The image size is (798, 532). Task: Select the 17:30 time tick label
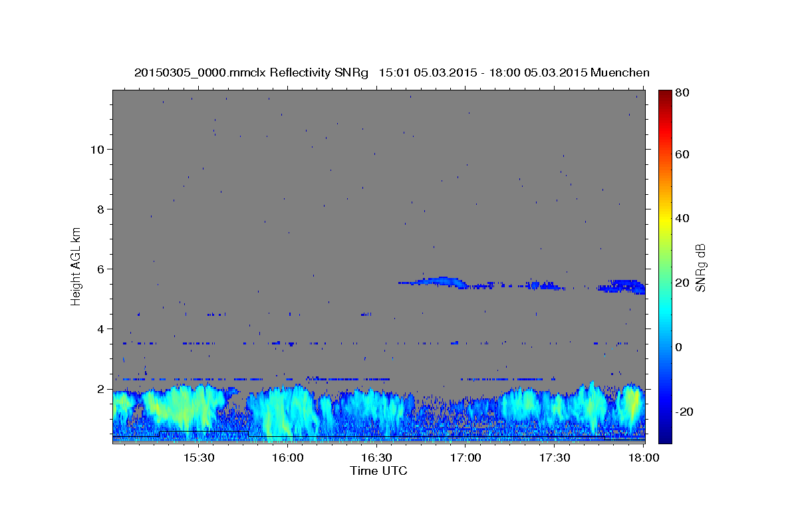coord(555,458)
